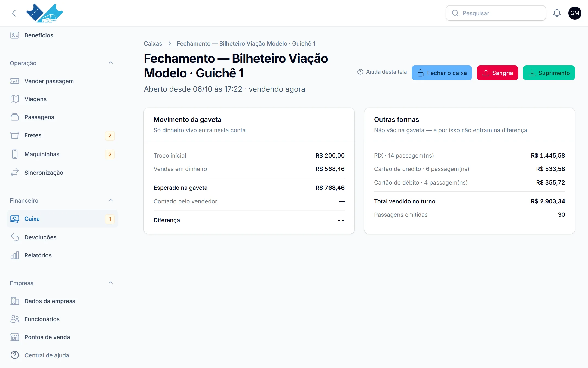
Task: Click the Maquininhas device icon
Action: pyautogui.click(x=15, y=154)
